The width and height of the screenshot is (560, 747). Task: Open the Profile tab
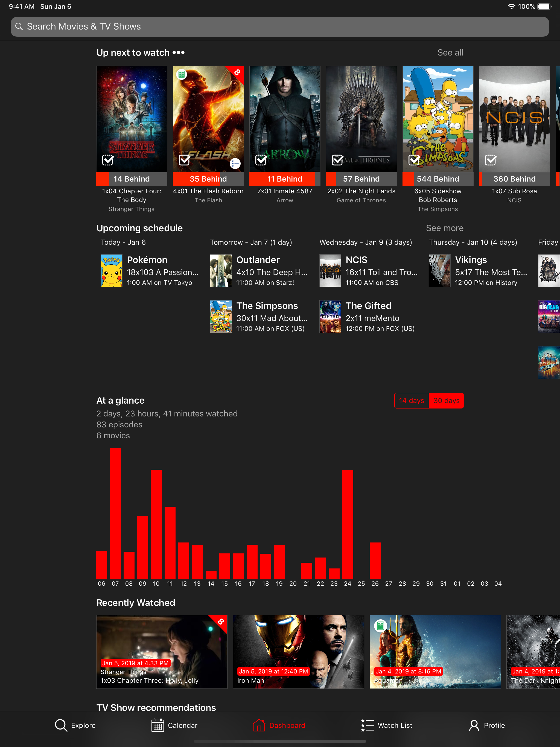[x=487, y=725]
